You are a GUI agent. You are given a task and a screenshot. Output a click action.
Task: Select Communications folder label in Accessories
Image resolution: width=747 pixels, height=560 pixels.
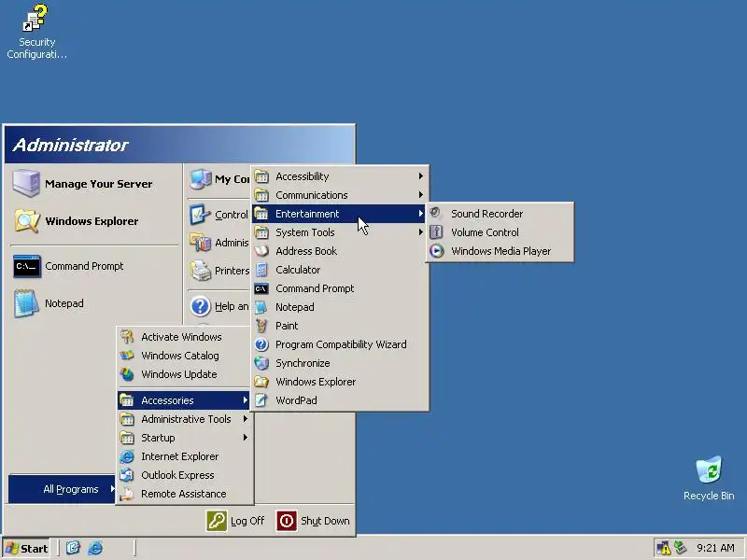312,195
